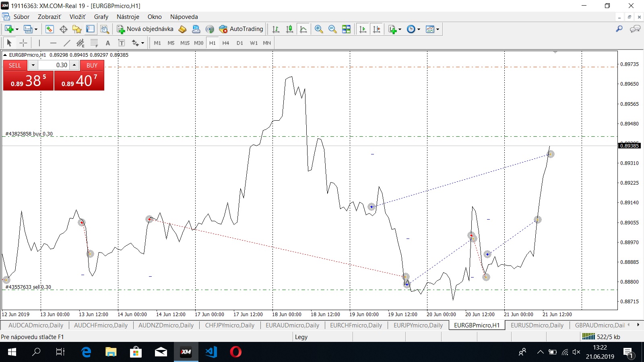Screen dimensions: 644x362
Task: Toggle chart Auto Scroll
Action: [363, 29]
